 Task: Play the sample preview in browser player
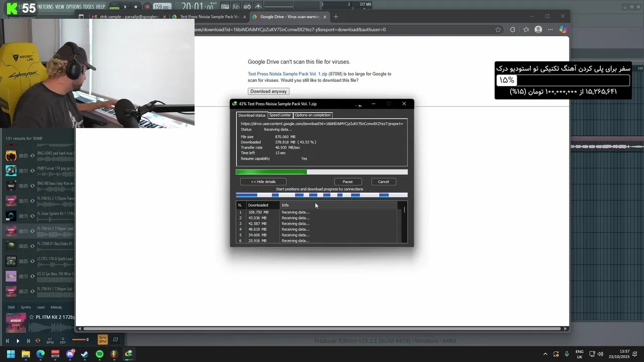pos(18,341)
